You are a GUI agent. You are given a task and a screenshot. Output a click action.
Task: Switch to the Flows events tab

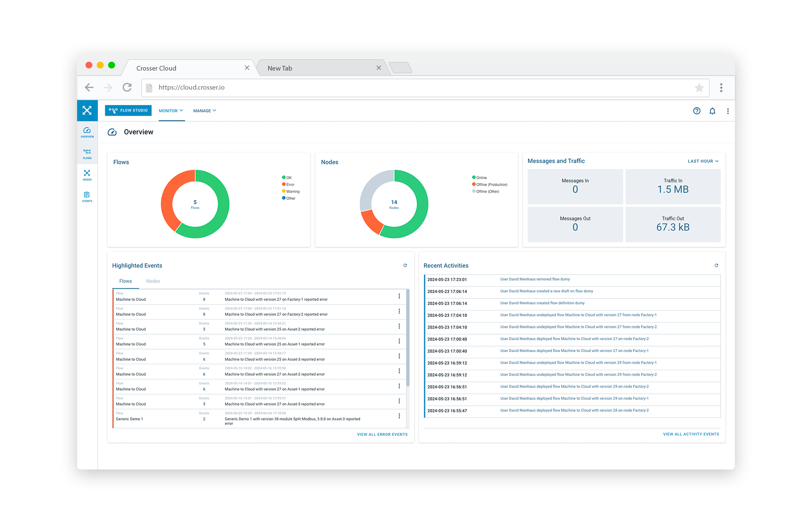pos(126,281)
